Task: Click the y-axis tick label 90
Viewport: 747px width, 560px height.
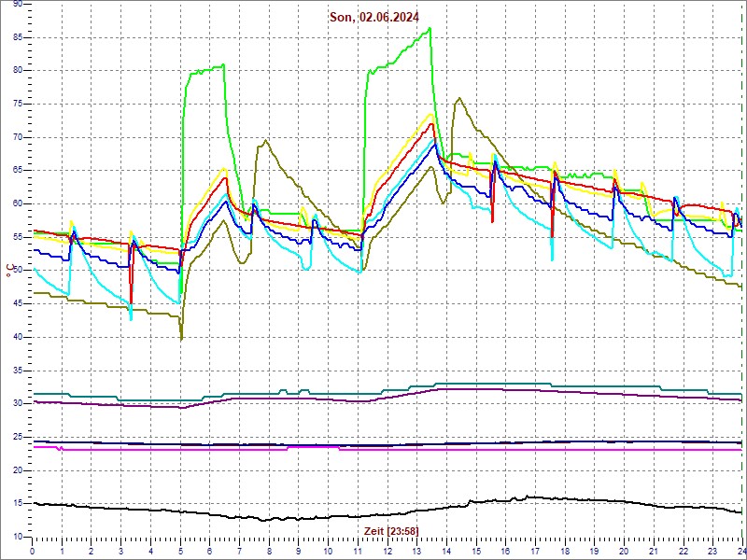Action: pos(17,5)
